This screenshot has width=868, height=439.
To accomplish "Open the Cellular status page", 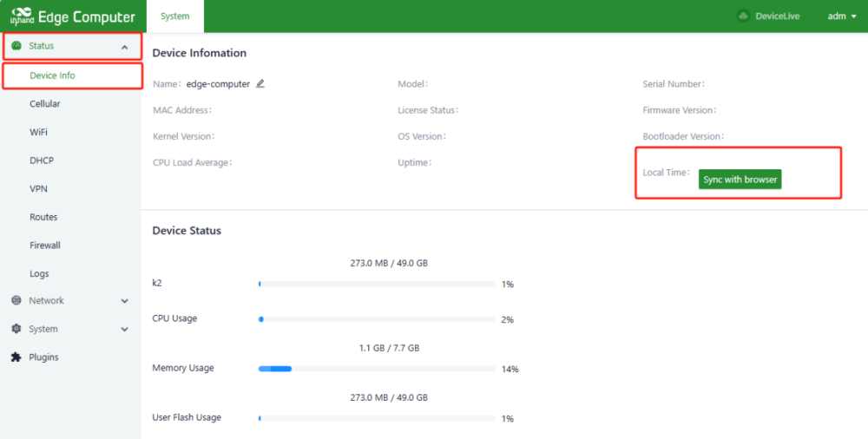I will point(45,104).
